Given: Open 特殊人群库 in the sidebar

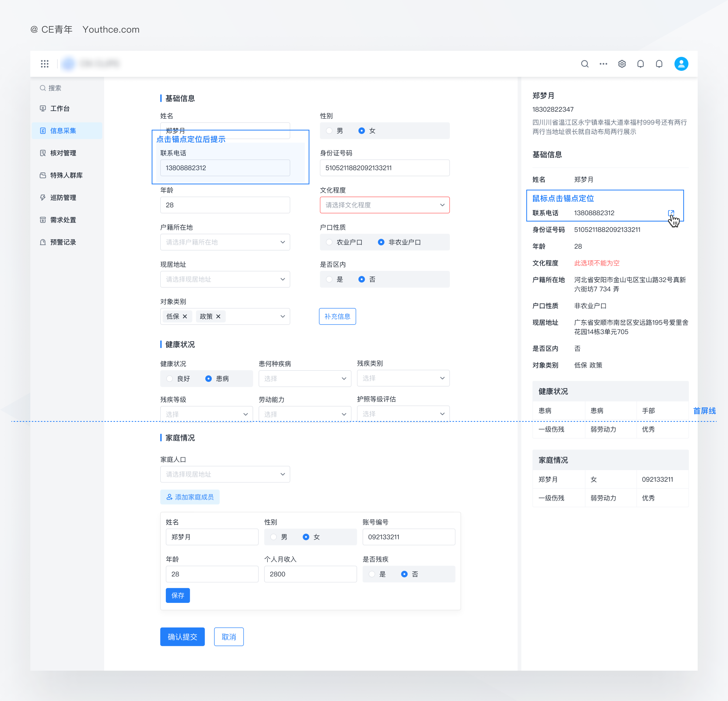Looking at the screenshot, I should tap(67, 175).
